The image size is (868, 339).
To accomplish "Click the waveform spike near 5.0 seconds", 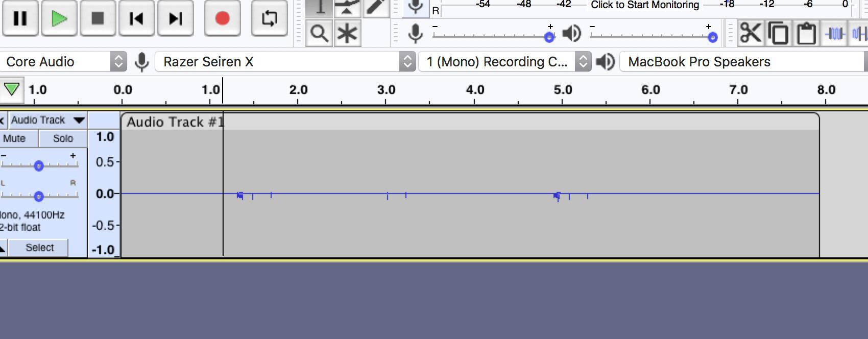I will pyautogui.click(x=558, y=196).
